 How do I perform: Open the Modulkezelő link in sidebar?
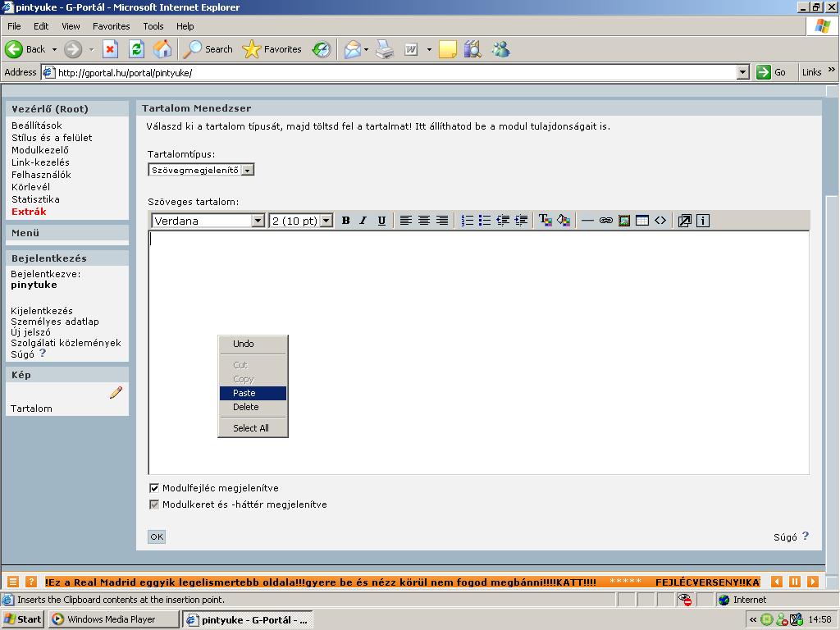[x=40, y=150]
